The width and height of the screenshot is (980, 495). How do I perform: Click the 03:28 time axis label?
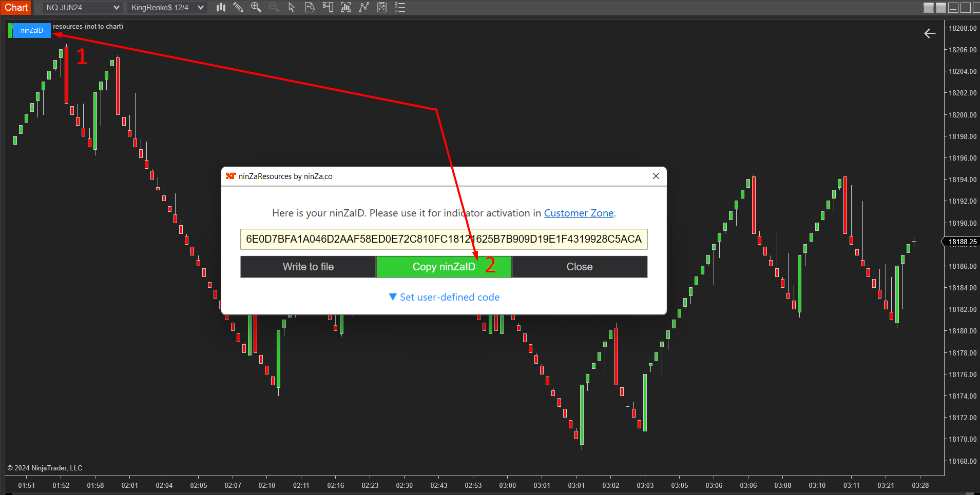(x=920, y=485)
